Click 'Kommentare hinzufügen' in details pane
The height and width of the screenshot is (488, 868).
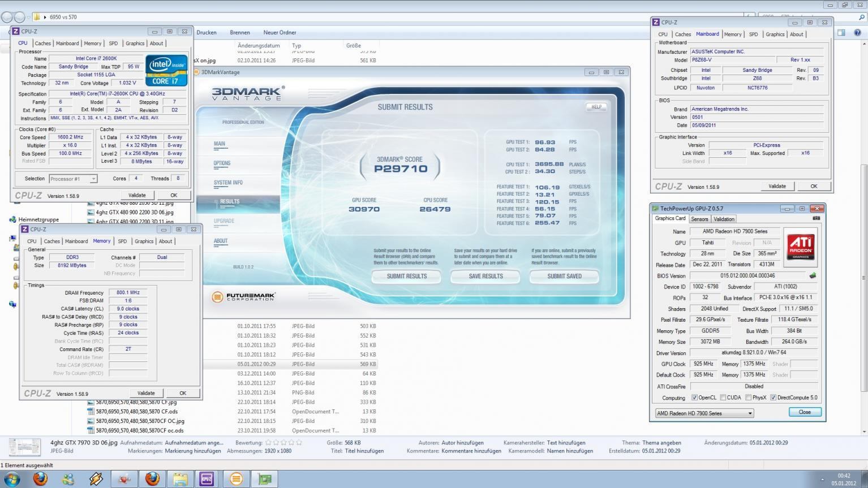pyautogui.click(x=471, y=451)
